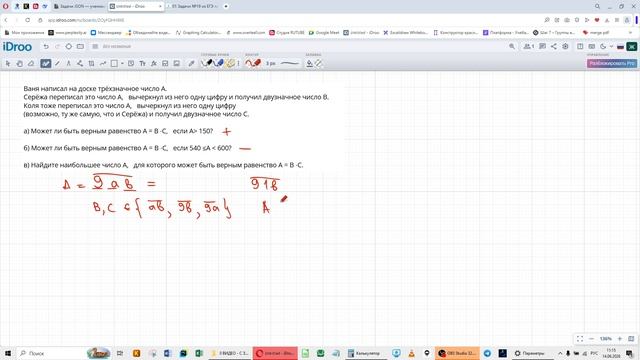Click the Unlock Pro button

[611, 63]
